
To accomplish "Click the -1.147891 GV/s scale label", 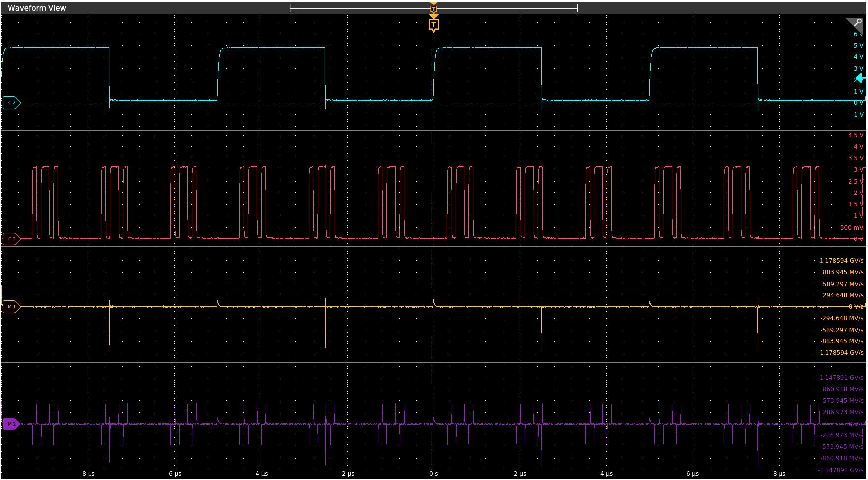I will coord(841,470).
